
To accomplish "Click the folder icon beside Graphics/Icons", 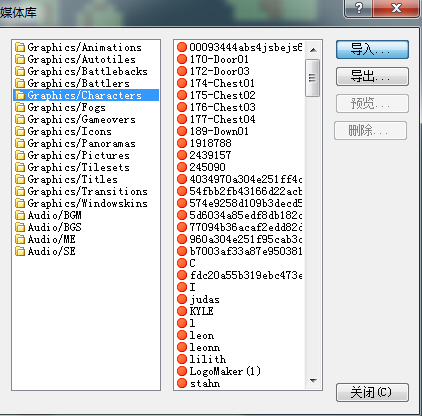I will pyautogui.click(x=20, y=131).
